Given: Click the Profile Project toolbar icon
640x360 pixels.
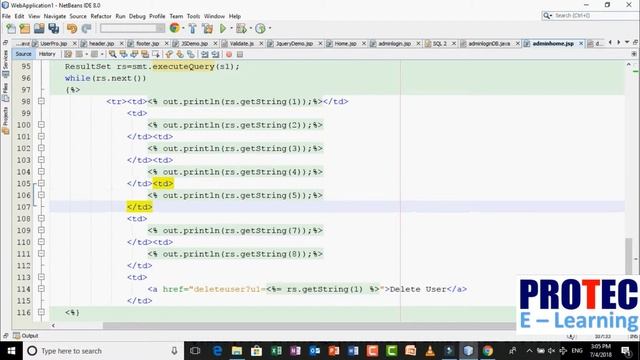Looking at the screenshot, I should [x=260, y=29].
